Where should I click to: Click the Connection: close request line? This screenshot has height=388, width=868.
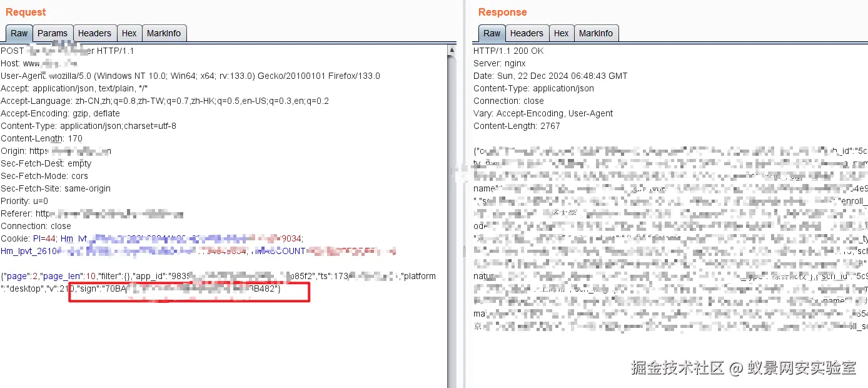[36, 226]
